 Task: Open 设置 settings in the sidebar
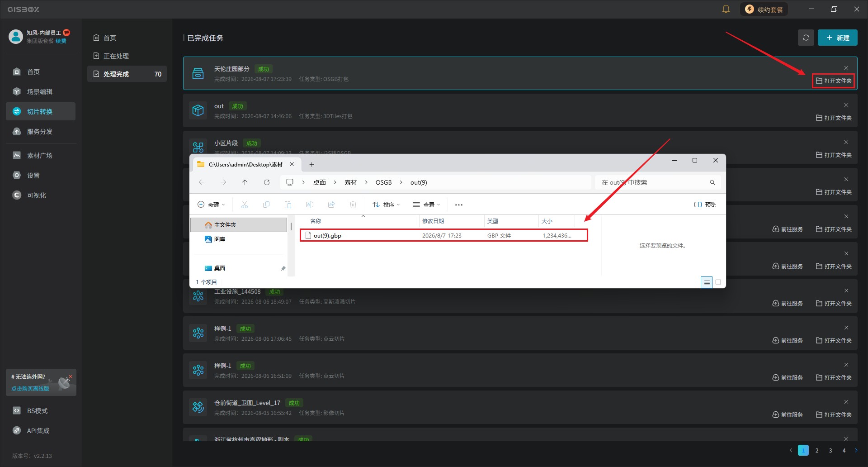41,176
